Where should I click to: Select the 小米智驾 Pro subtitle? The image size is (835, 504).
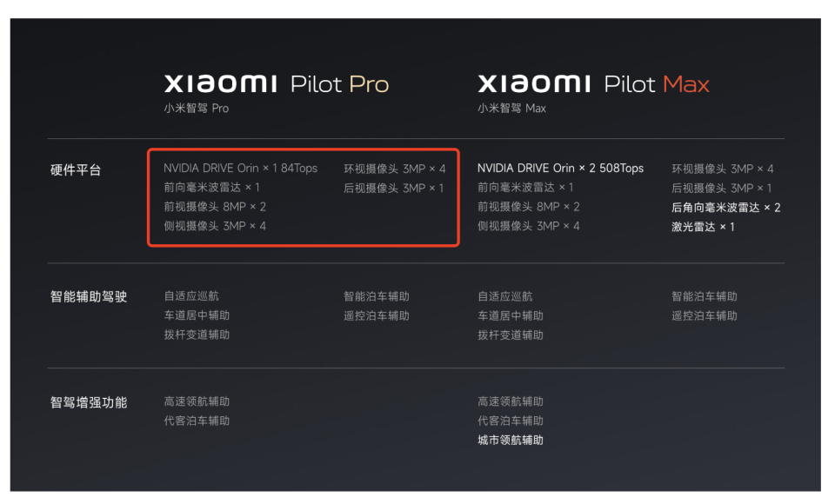pyautogui.click(x=197, y=108)
